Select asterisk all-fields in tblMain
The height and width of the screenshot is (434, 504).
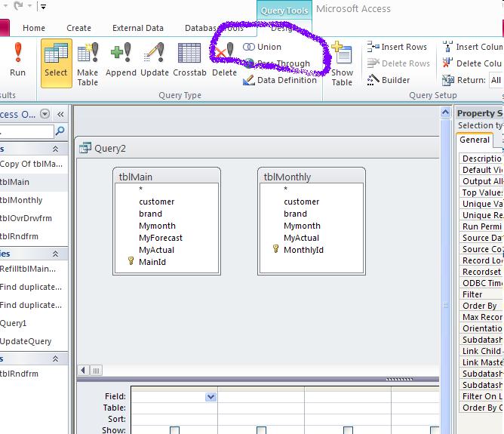(x=140, y=189)
